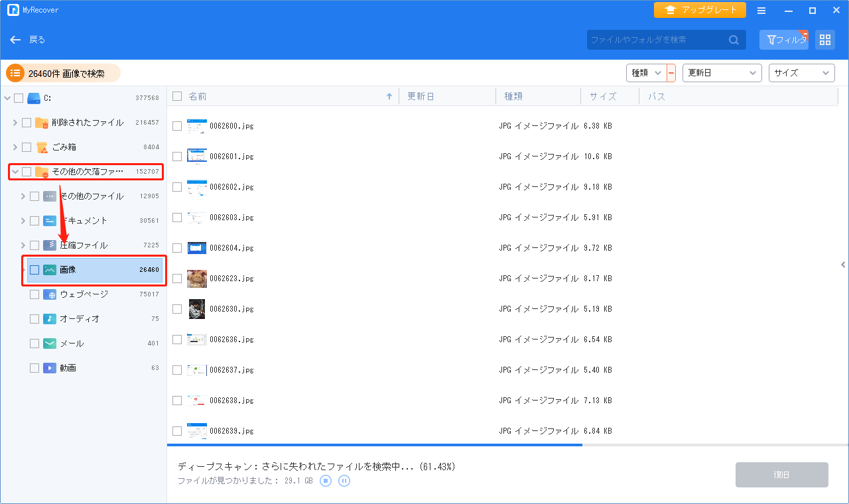Select the メール tree item
The image size is (849, 504).
point(72,344)
